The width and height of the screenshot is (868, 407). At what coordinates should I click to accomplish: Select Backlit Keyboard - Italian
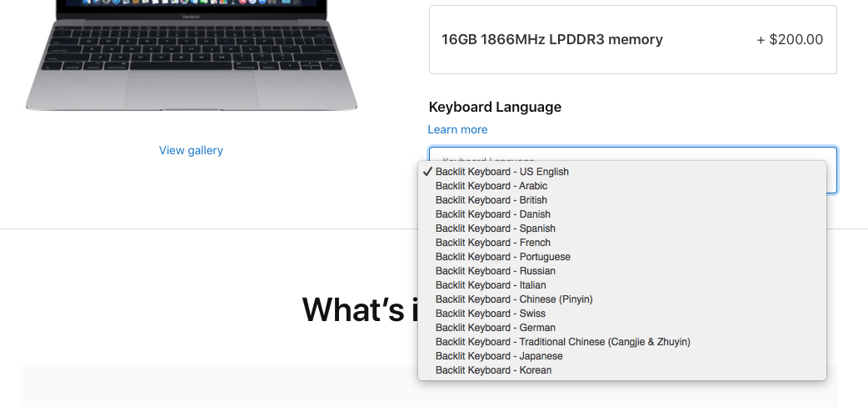[x=622, y=285]
